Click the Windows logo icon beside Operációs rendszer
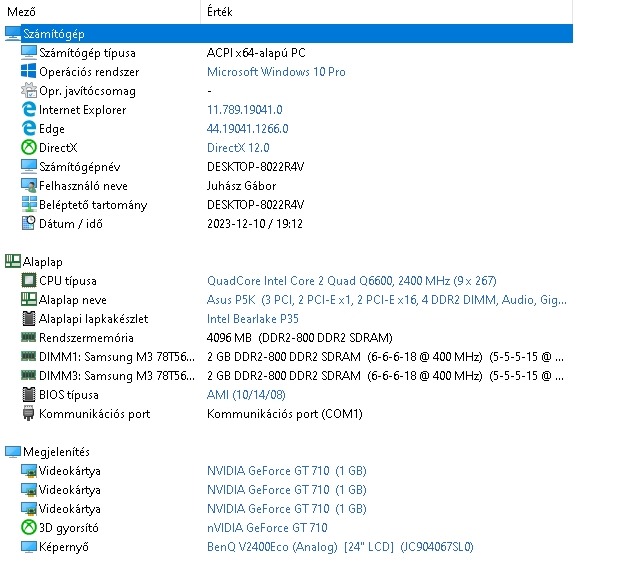This screenshot has width=635, height=570. click(x=28, y=72)
